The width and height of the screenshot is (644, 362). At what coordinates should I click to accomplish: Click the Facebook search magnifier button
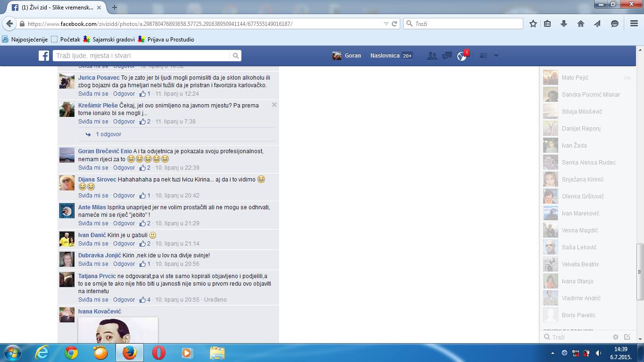236,56
